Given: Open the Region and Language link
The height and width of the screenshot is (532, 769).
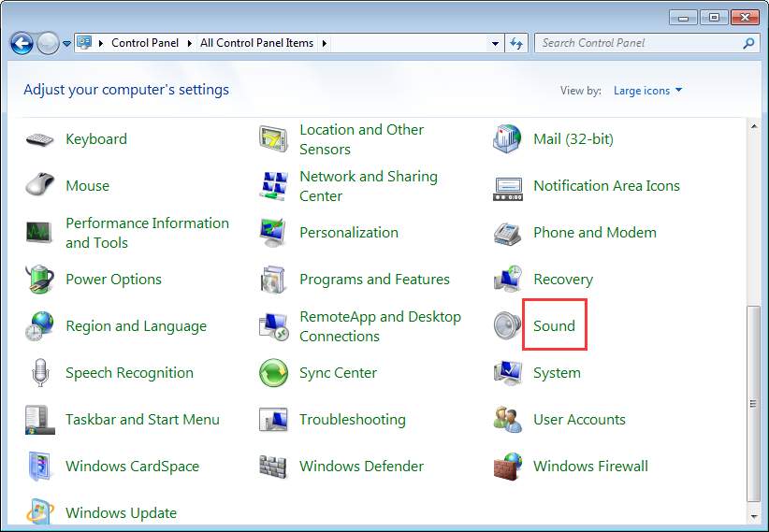Looking at the screenshot, I should pyautogui.click(x=136, y=326).
